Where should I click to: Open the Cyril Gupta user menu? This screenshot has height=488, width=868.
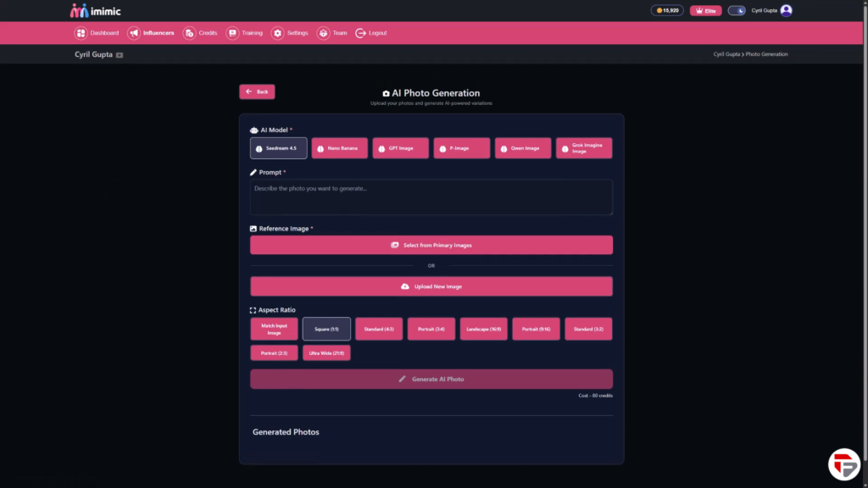(x=764, y=10)
